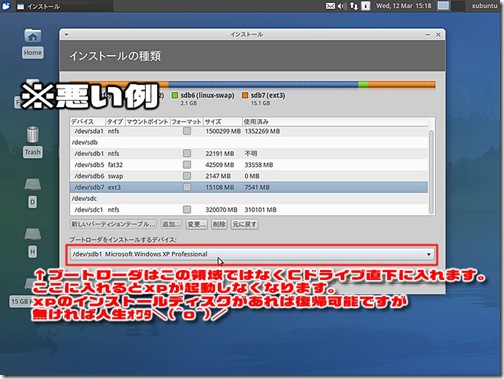
Task: Click the 新しいパーティションテーブル button
Action: pos(113,224)
